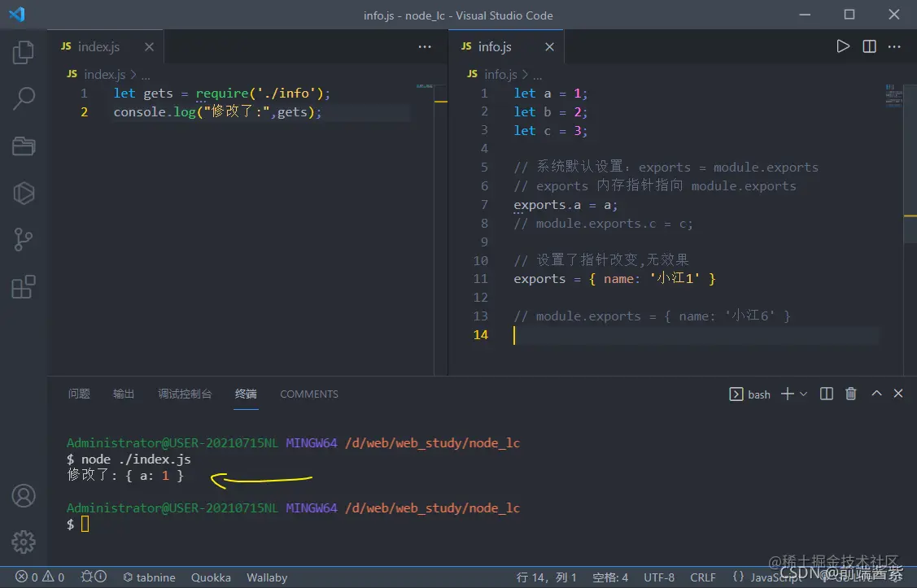Open the Manage gear icon
917x588 pixels.
[24, 542]
